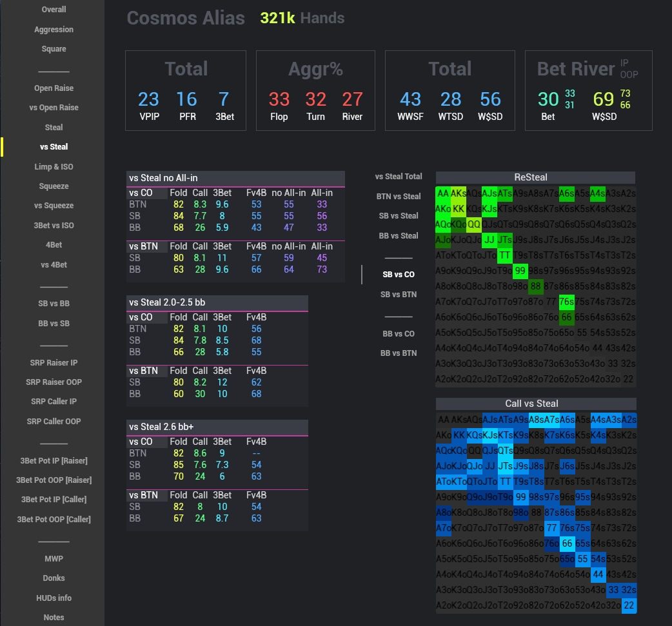The height and width of the screenshot is (626, 672).
Task: Switch to BB vs BTN filter
Action: click(399, 353)
